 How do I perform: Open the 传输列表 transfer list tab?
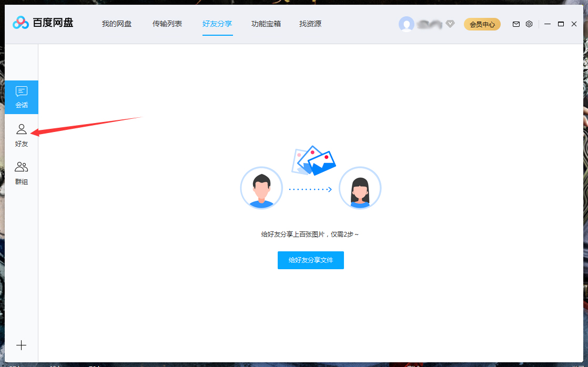pos(167,24)
